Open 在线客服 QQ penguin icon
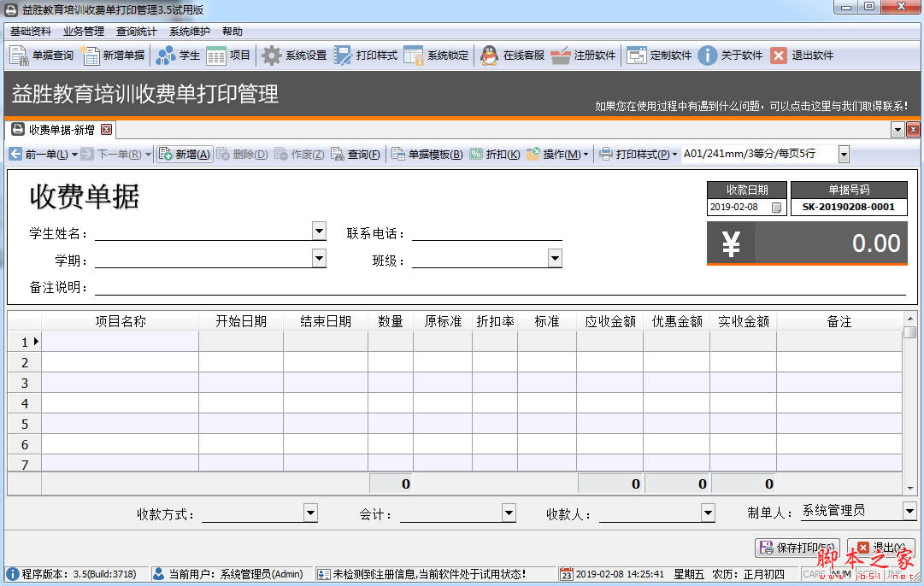 coord(489,56)
